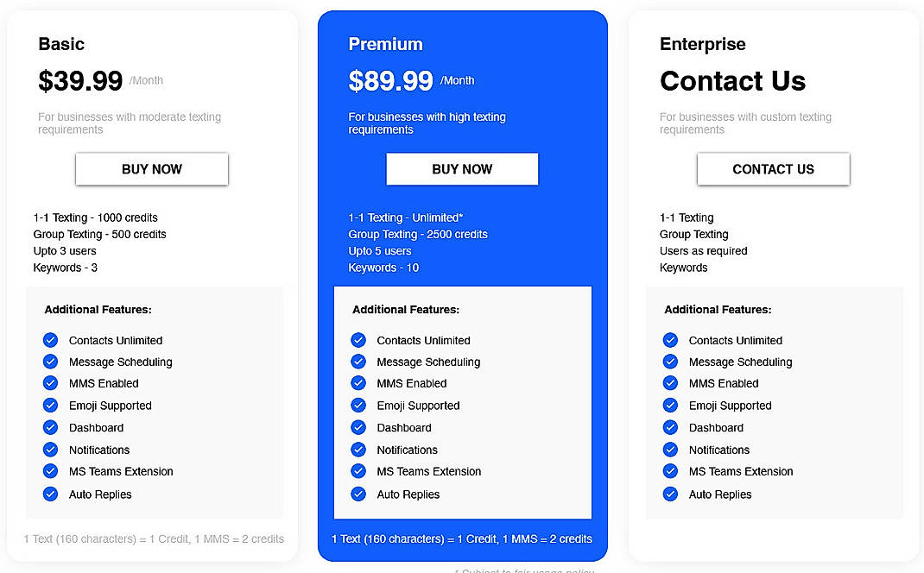Click the Auto Replies check icon in Basic
The width and height of the screenshot is (924, 573).
pyautogui.click(x=50, y=494)
